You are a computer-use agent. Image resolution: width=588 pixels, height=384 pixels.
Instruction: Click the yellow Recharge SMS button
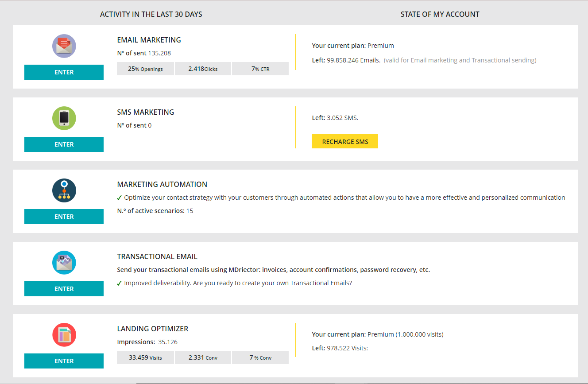pos(345,142)
